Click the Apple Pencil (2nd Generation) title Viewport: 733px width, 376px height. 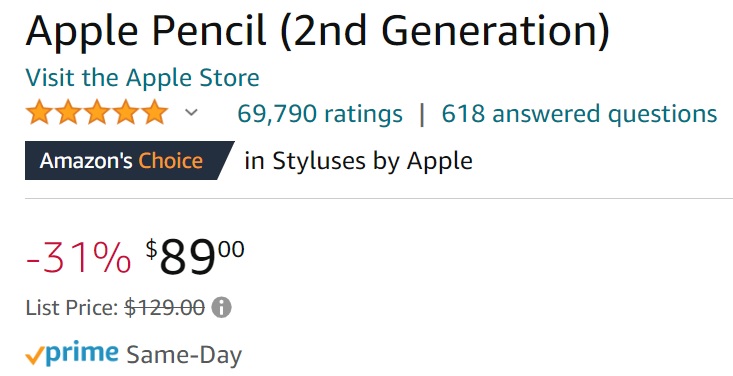(x=318, y=30)
